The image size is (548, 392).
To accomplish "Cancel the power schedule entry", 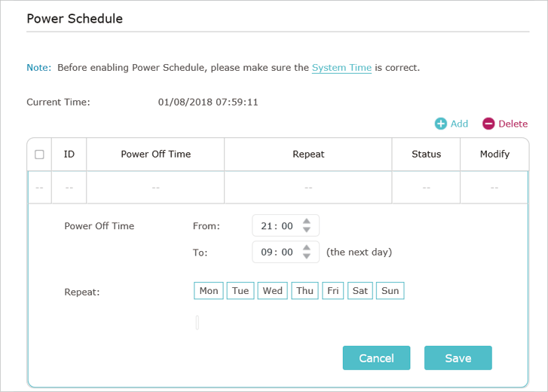I will click(376, 358).
